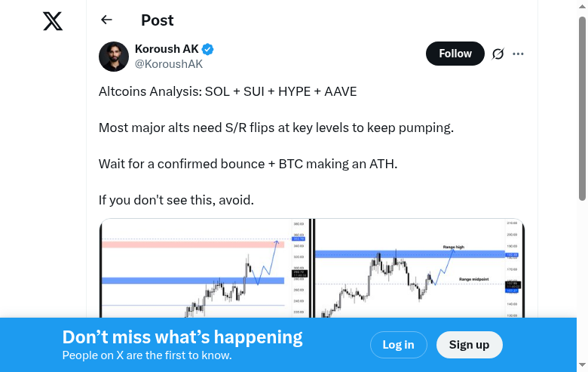
Task: Open the post's More options menu
Action: tap(518, 54)
